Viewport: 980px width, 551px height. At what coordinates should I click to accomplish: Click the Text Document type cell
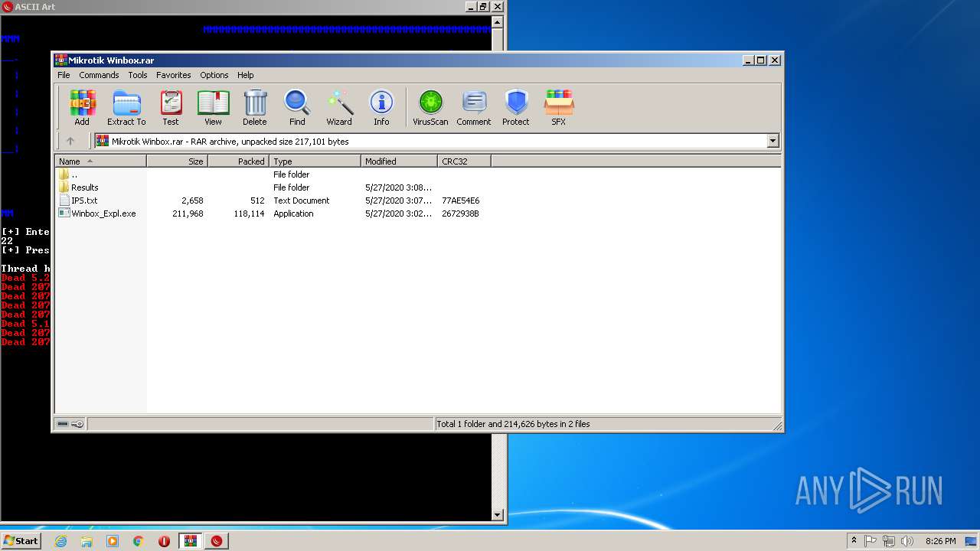302,201
